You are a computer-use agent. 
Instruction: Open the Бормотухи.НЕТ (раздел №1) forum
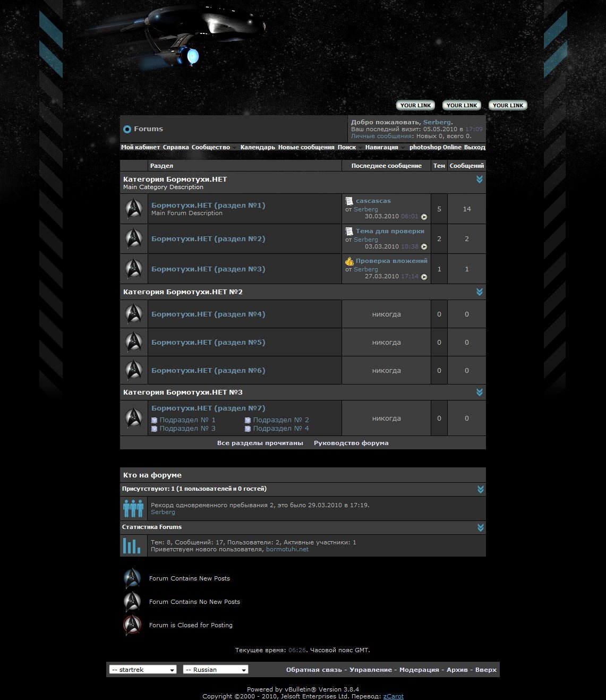pos(208,205)
